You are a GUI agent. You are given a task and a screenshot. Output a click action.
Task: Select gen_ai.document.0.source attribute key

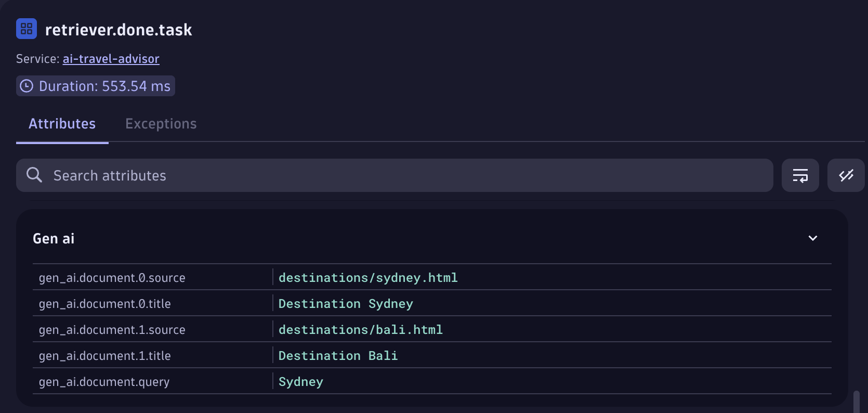pos(112,278)
